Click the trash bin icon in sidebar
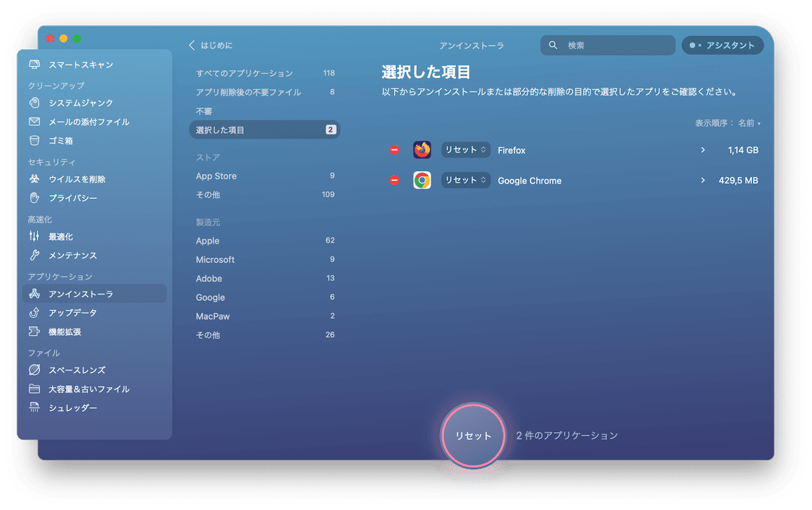This screenshot has height=510, width=812. pos(35,141)
